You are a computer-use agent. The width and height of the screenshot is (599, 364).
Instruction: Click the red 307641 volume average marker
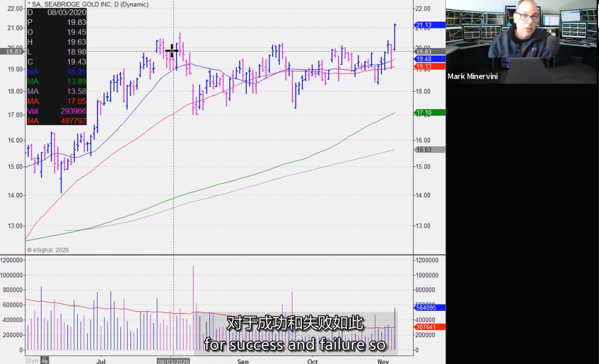(x=426, y=328)
